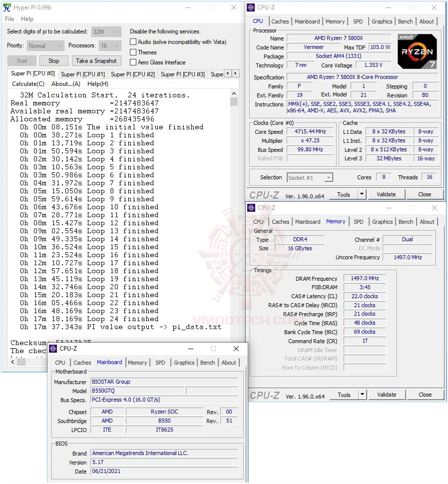The image size is (448, 484).
Task: Click the Core Speed value 4715.44 MHz
Action: click(310, 131)
